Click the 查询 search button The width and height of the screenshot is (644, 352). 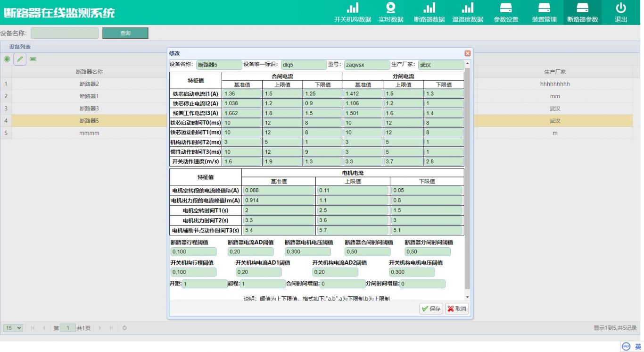pos(125,33)
